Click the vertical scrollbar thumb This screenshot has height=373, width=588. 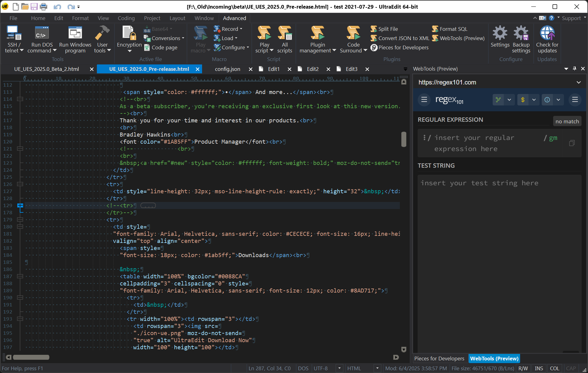click(404, 139)
